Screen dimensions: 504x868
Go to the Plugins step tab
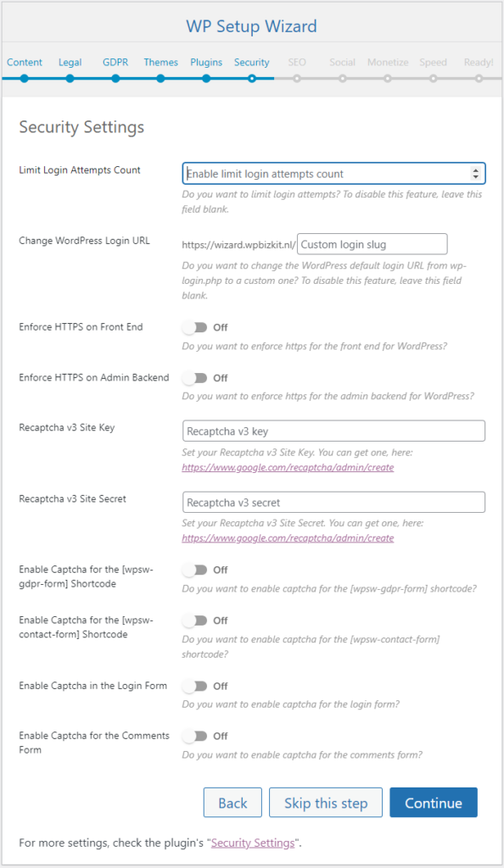point(206,62)
